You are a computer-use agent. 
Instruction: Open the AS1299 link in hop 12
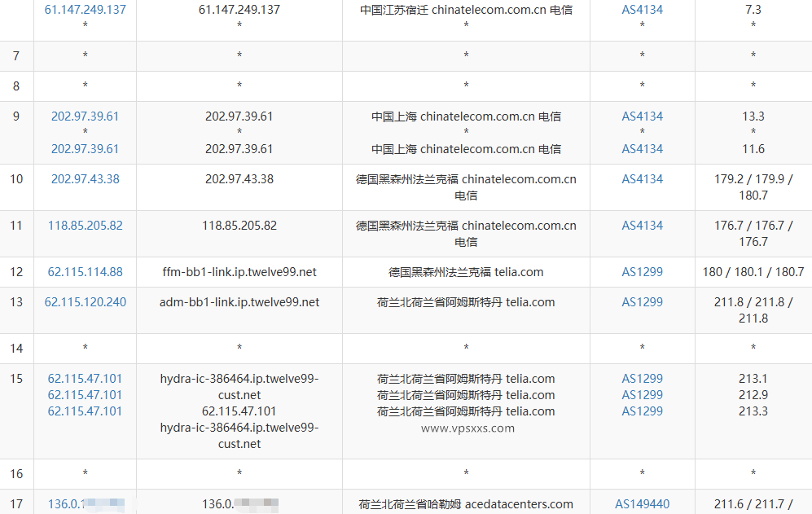(642, 272)
